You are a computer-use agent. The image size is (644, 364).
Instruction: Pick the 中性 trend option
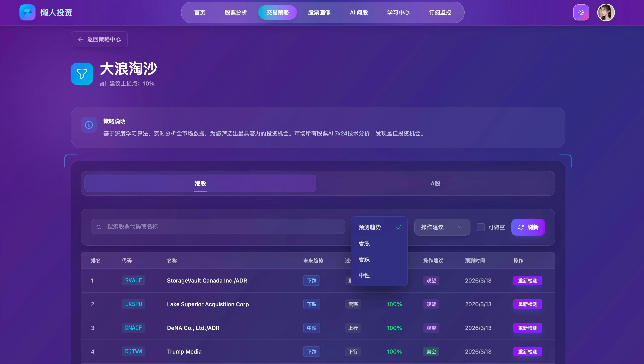click(364, 275)
